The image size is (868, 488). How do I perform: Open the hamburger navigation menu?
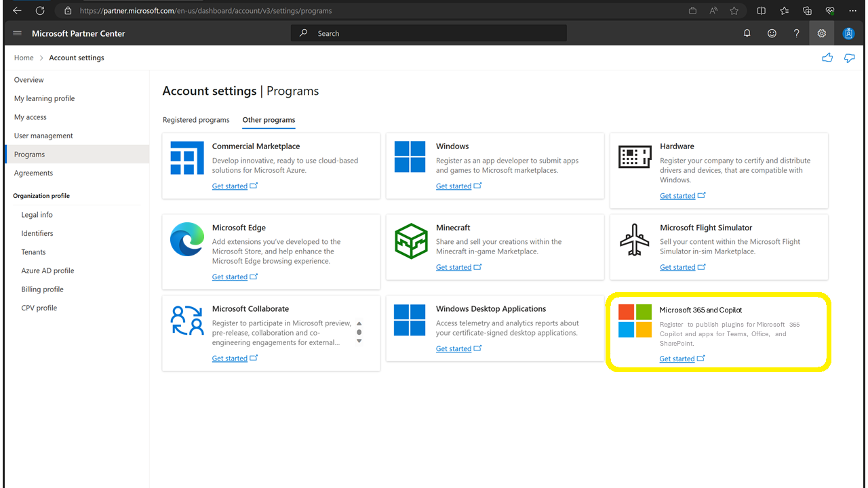(17, 33)
